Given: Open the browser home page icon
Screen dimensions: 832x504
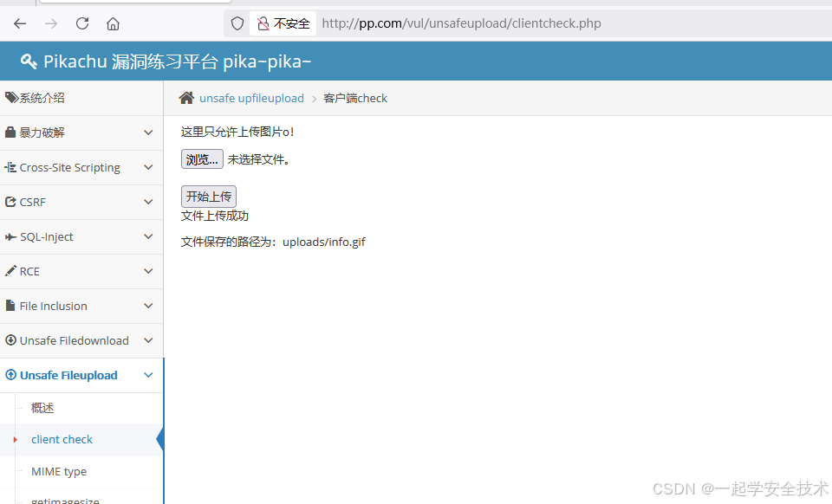Looking at the screenshot, I should point(113,24).
